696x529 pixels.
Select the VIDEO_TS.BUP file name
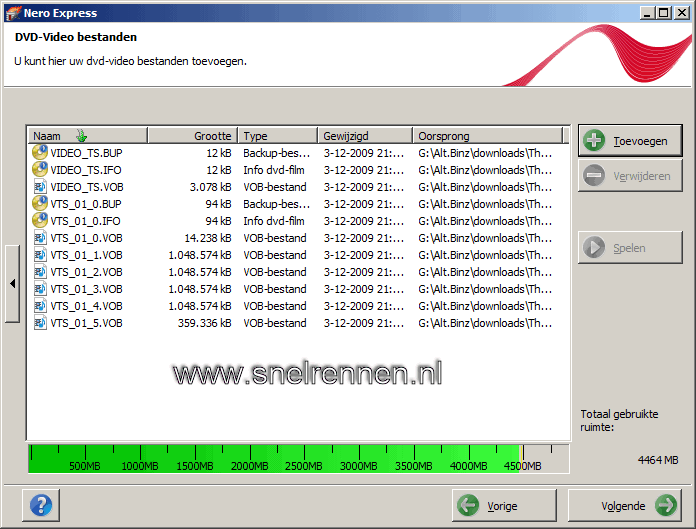[x=86, y=153]
